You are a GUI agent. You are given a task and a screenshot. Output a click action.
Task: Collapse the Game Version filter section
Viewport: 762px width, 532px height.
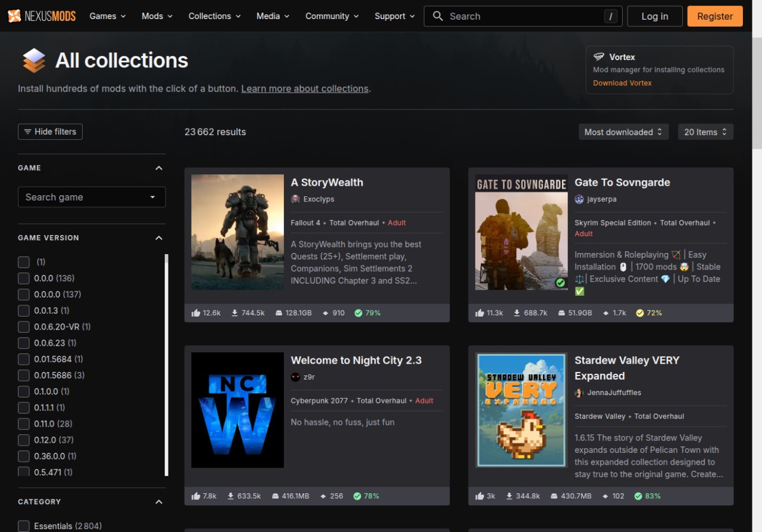(x=158, y=238)
